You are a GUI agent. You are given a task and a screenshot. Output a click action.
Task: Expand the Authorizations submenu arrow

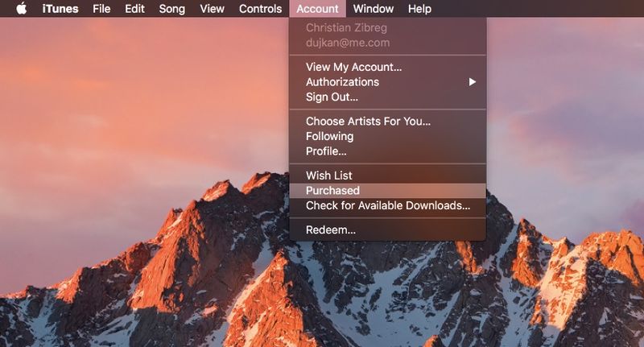(x=473, y=82)
